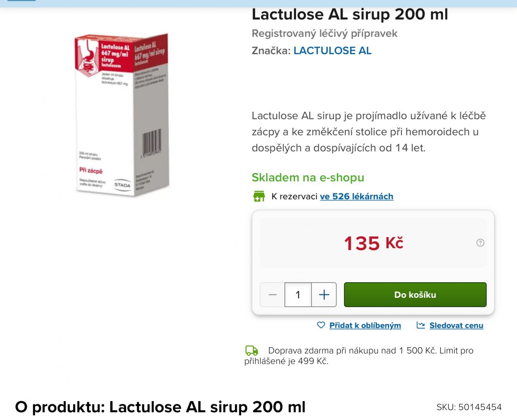This screenshot has width=517, height=420.
Task: Add product with Do košíku button
Action: point(415,295)
